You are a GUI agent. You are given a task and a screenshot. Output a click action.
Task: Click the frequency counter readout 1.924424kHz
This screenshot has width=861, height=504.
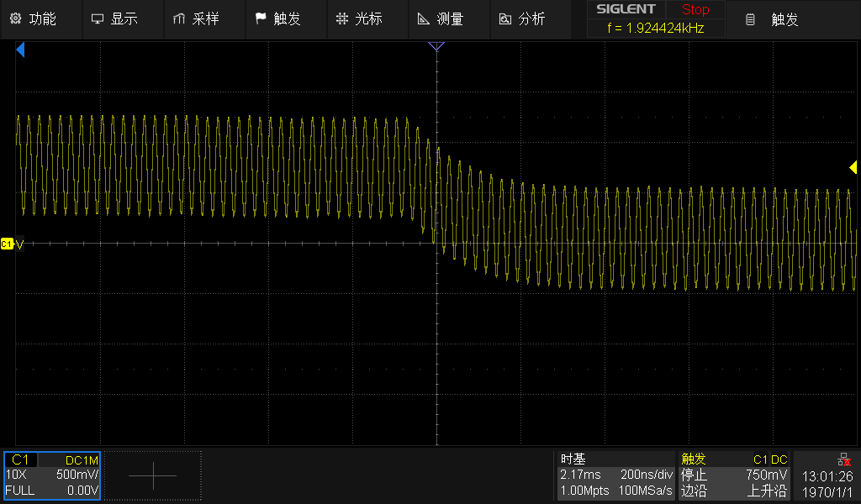pos(655,28)
